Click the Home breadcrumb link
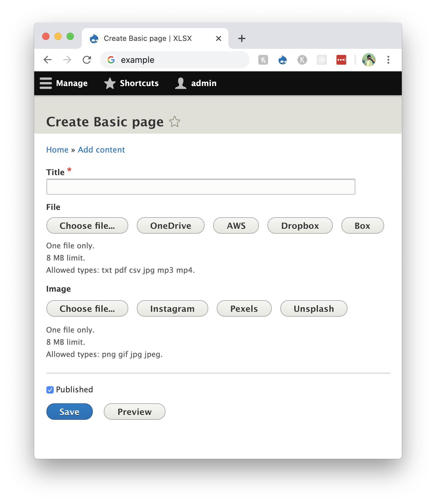Viewport: 436px width, 504px height. pyautogui.click(x=57, y=150)
